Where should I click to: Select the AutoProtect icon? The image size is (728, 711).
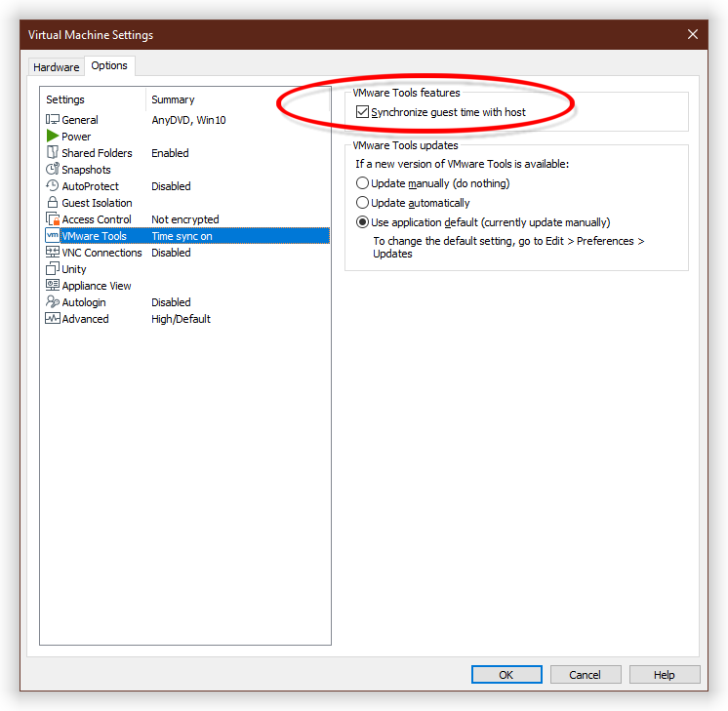coord(53,185)
